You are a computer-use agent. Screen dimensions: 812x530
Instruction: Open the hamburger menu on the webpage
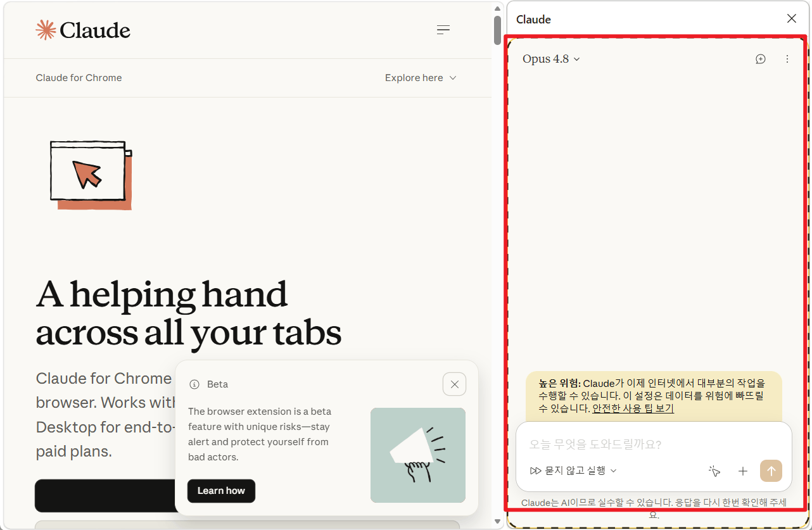click(x=443, y=30)
